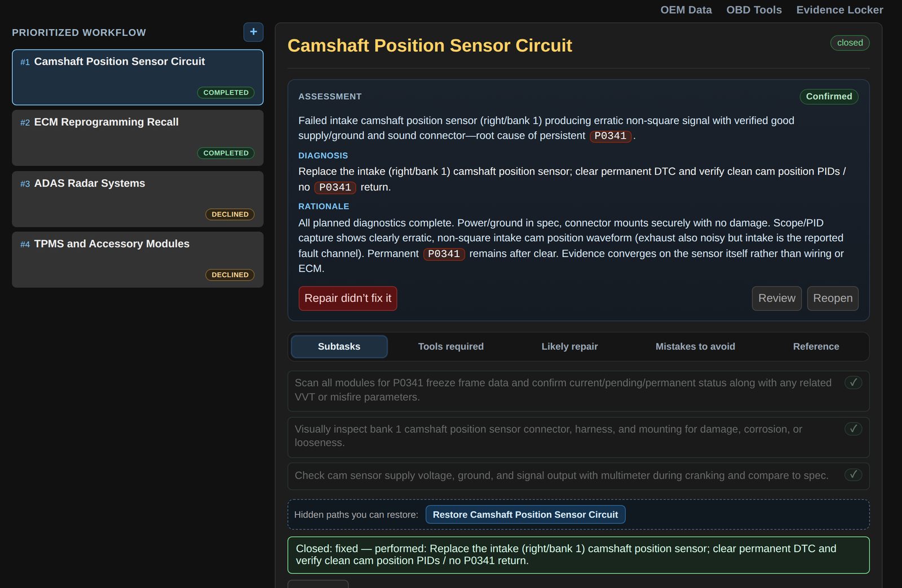This screenshot has height=588, width=902.
Task: Uncheck the Check cam sensor supply voltage checkmark
Action: 854,475
